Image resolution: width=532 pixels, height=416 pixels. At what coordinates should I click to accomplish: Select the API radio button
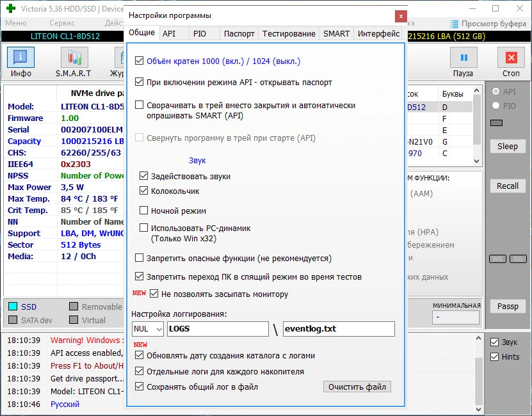click(496, 92)
